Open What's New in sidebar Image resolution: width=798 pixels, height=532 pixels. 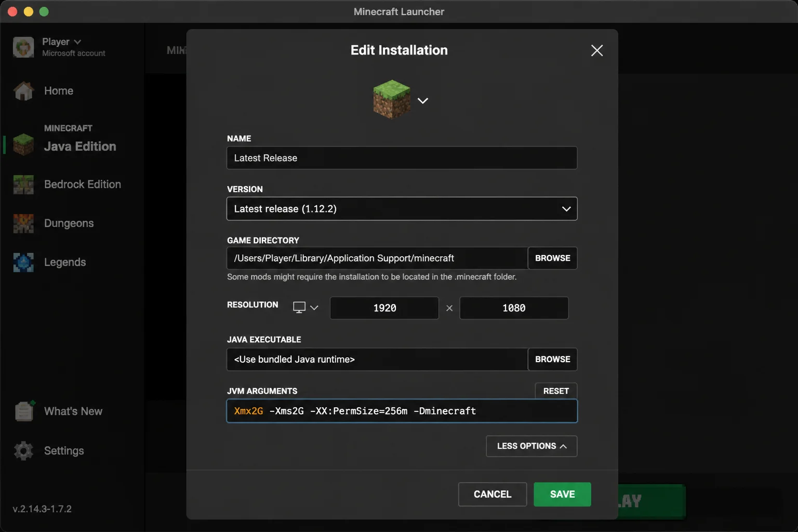[x=73, y=411]
